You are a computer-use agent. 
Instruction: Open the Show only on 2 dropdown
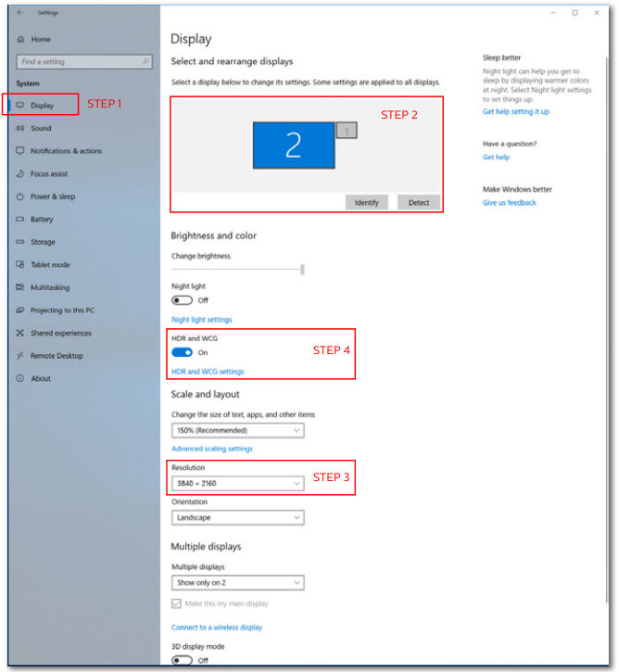pyautogui.click(x=238, y=583)
